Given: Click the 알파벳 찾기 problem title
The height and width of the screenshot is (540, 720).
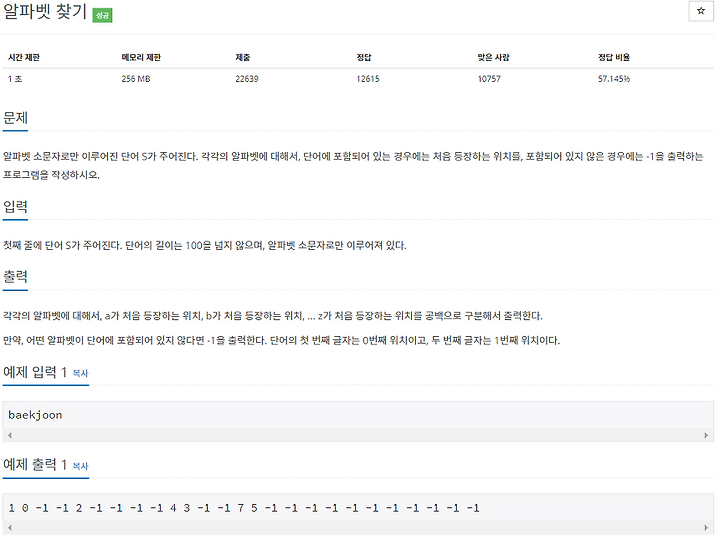Looking at the screenshot, I should (x=45, y=12).
